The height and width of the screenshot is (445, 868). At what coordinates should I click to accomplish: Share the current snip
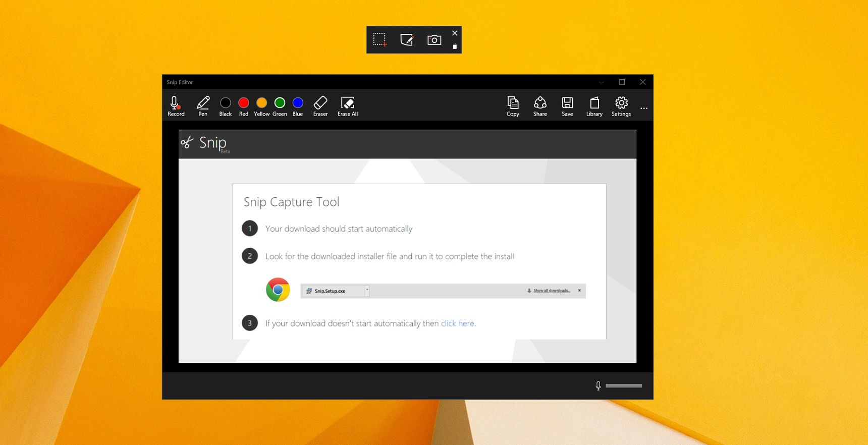[540, 106]
